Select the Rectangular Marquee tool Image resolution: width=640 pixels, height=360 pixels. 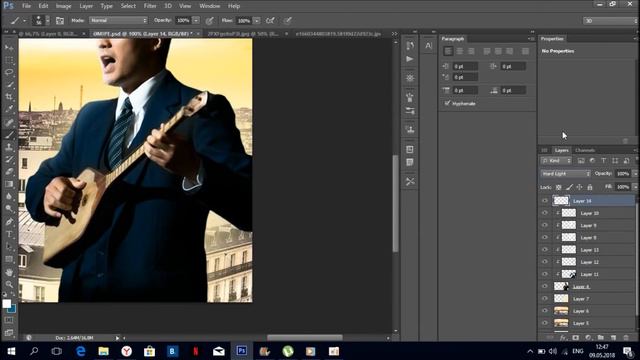coord(9,60)
